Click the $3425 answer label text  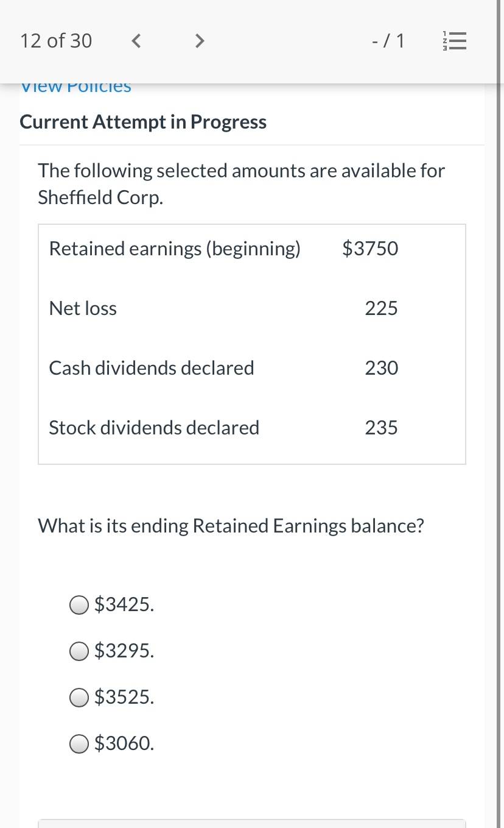(124, 604)
